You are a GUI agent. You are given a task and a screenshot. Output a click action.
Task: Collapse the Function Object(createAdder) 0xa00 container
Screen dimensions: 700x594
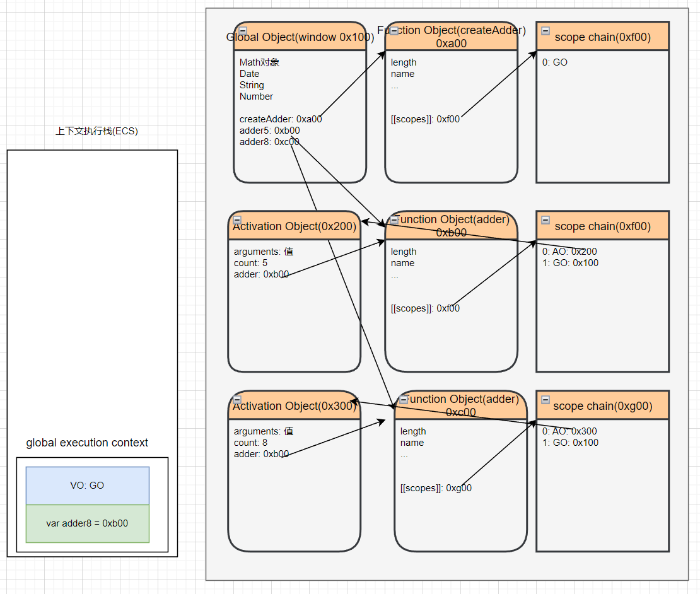[x=394, y=30]
